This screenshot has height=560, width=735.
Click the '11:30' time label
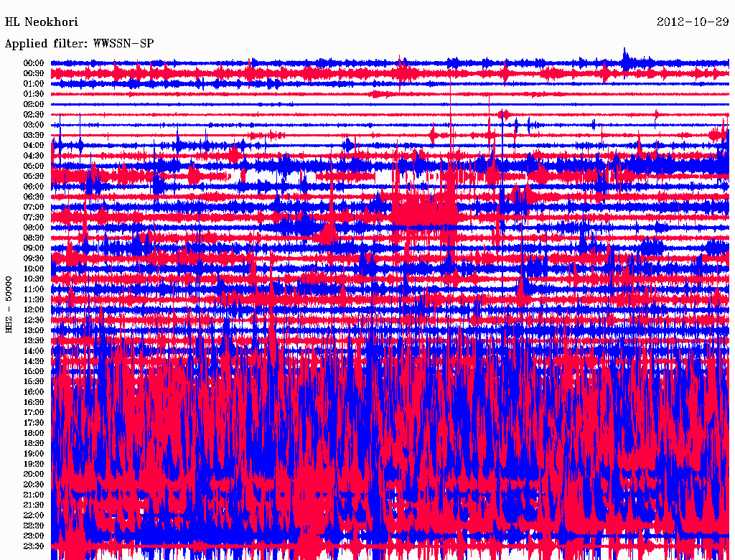(34, 299)
